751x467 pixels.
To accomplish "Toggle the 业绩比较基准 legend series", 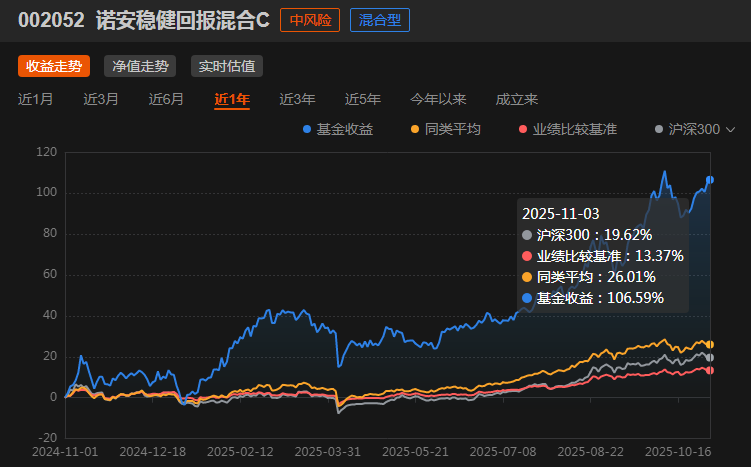I will tap(568, 129).
